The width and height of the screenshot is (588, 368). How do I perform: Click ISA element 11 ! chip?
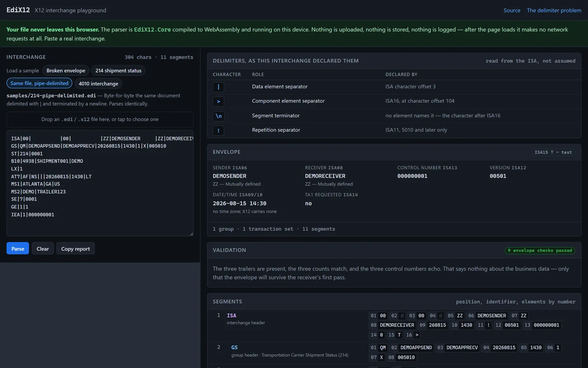(x=484, y=325)
